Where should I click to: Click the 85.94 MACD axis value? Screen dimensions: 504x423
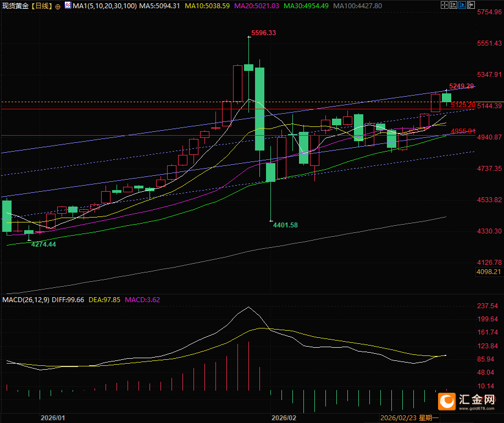(x=486, y=359)
